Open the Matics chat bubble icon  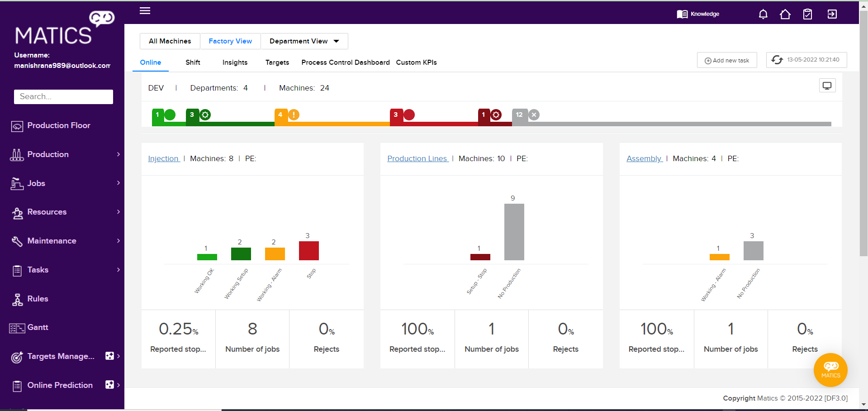tap(830, 370)
